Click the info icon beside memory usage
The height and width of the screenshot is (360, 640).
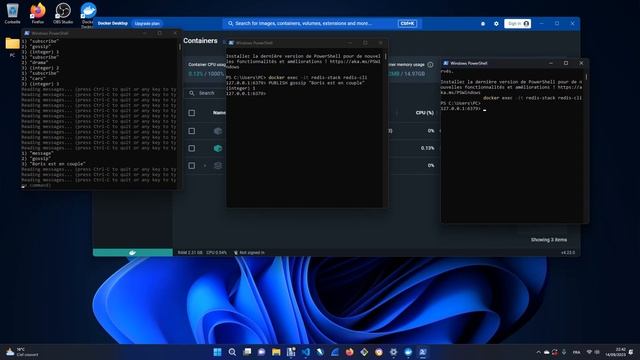tap(430, 64)
